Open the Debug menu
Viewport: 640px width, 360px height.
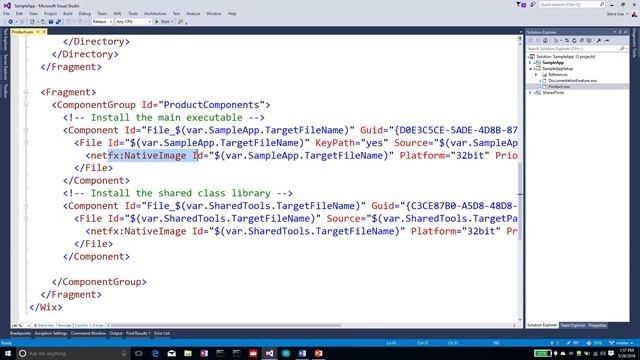[x=84, y=13]
